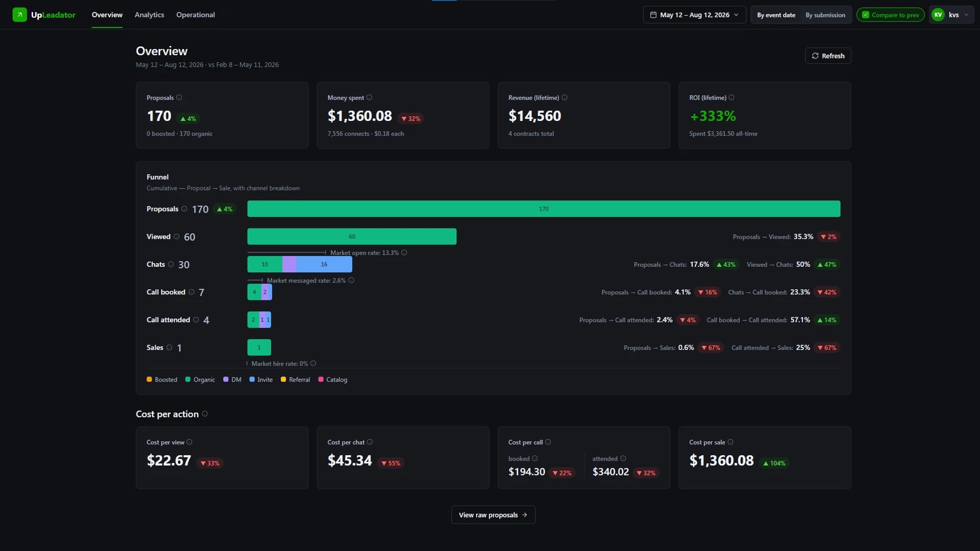Click the info icon next to Viewed row

pyautogui.click(x=177, y=236)
